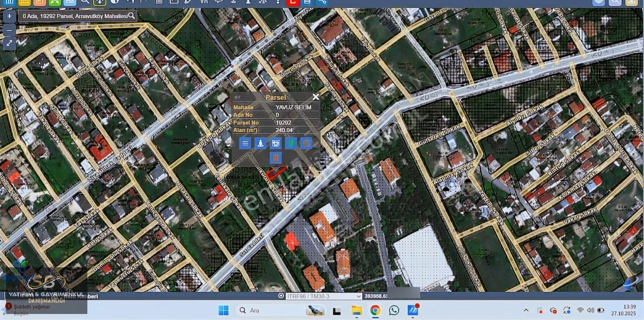Click the clipboard report icon in popup
The image size is (644, 320).
306,143
